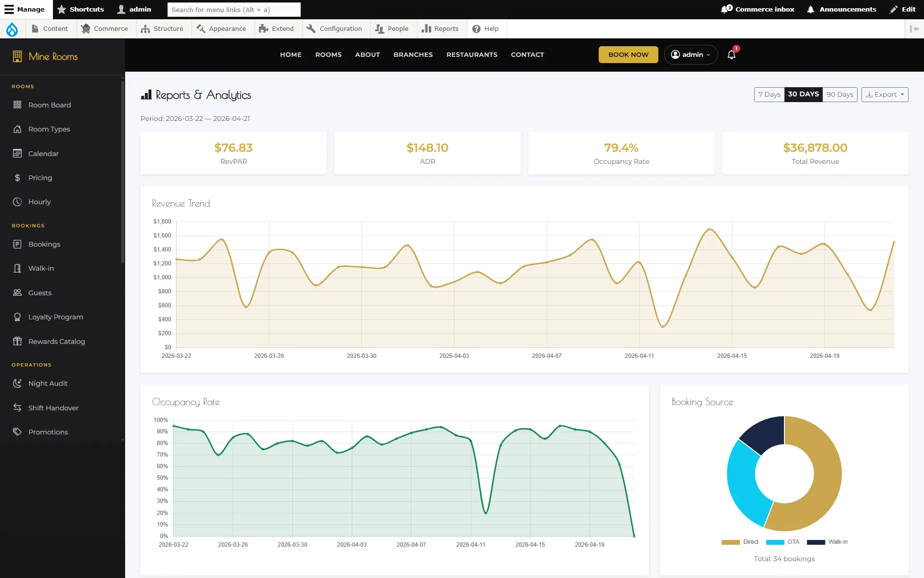The image size is (924, 578).
Task: Collapse the admin toolbar orientation icon
Action: point(914,29)
